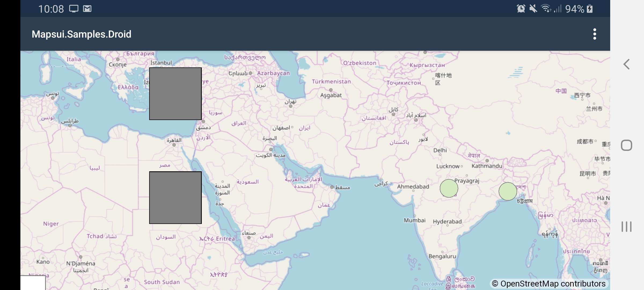Viewport: 644px width, 290px height.
Task: Tap the battery charging icon
Action: point(590,9)
